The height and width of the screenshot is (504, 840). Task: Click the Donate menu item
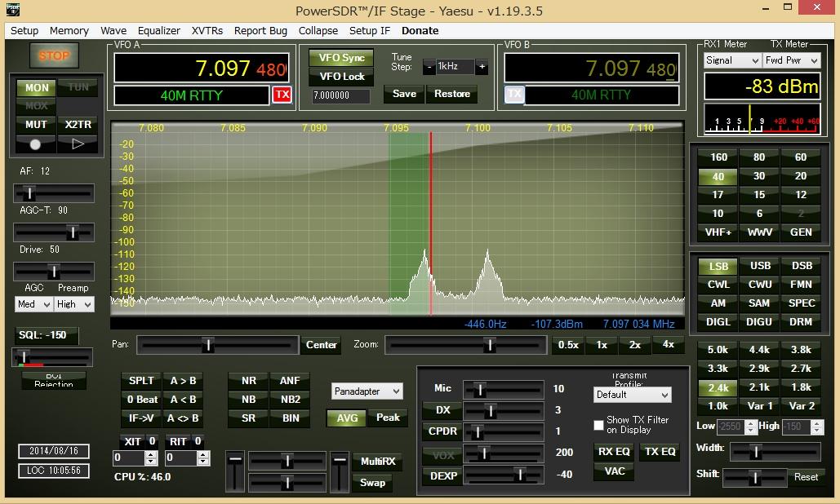(420, 31)
